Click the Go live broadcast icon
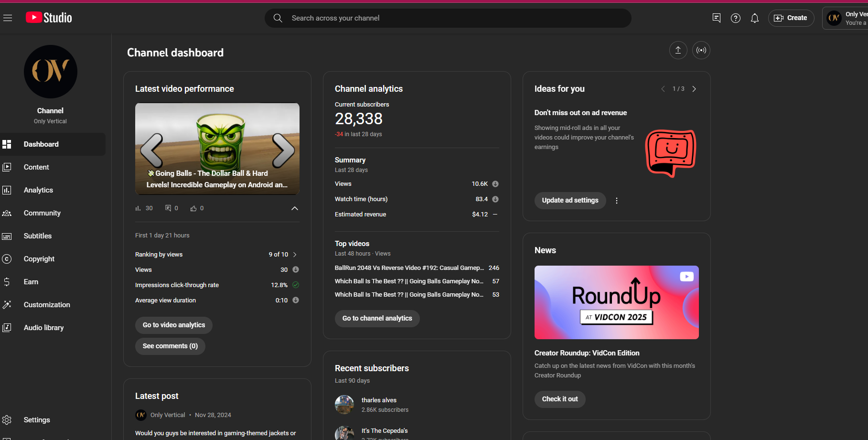The image size is (868, 440). pos(701,50)
